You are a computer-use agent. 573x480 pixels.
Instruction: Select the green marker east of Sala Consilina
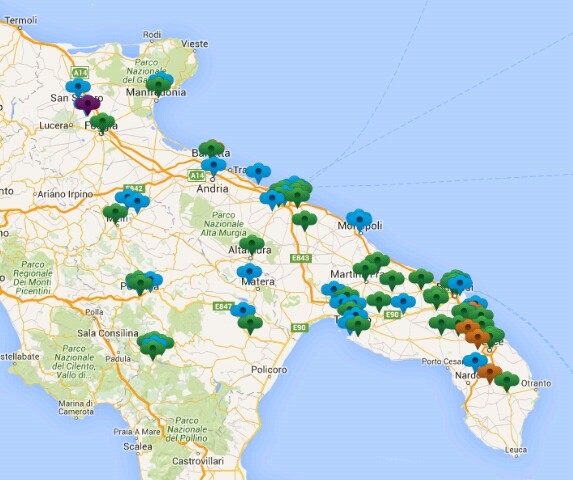[x=153, y=349]
